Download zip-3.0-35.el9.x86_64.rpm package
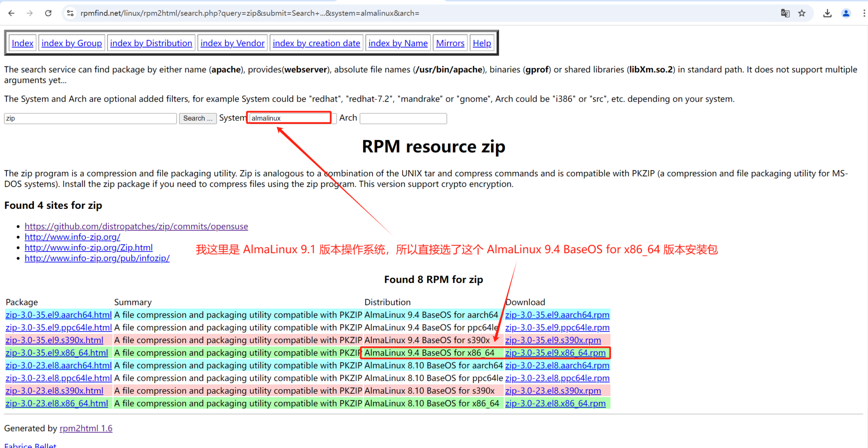 [555, 353]
